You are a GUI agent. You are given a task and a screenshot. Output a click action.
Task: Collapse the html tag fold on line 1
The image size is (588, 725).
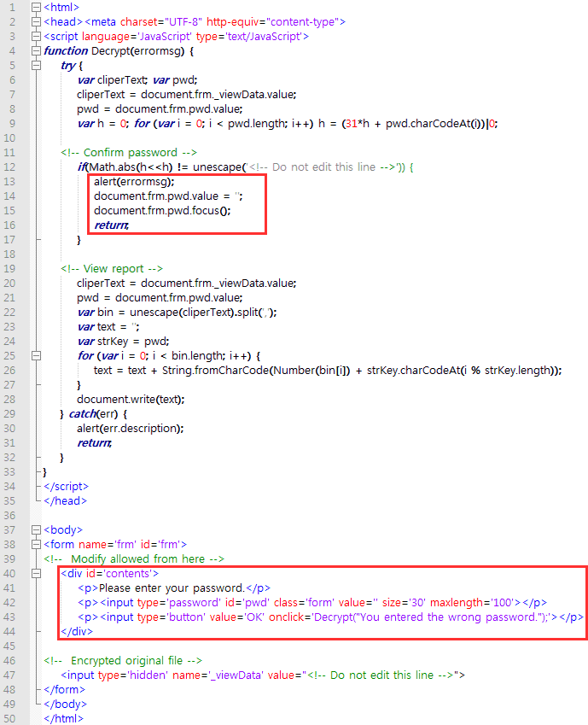pos(36,8)
